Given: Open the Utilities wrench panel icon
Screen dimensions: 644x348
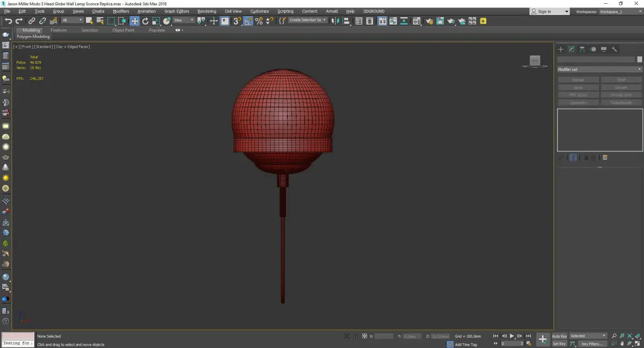Looking at the screenshot, I should coord(614,49).
